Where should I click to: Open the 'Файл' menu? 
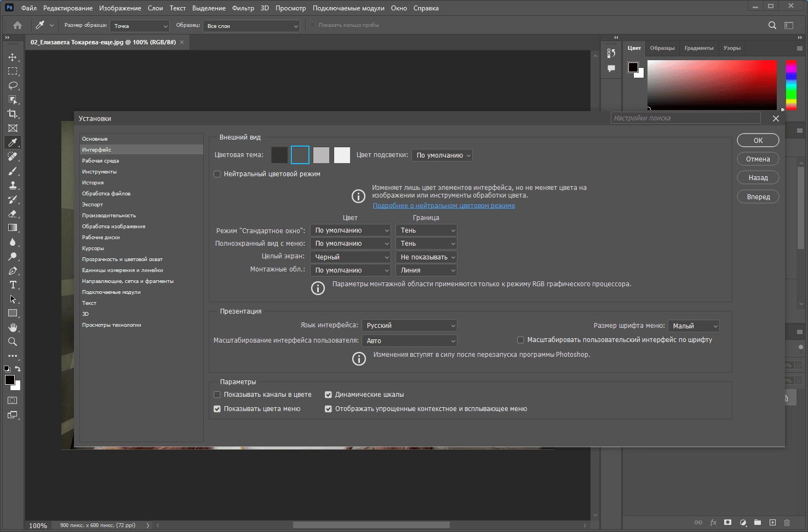click(x=29, y=8)
